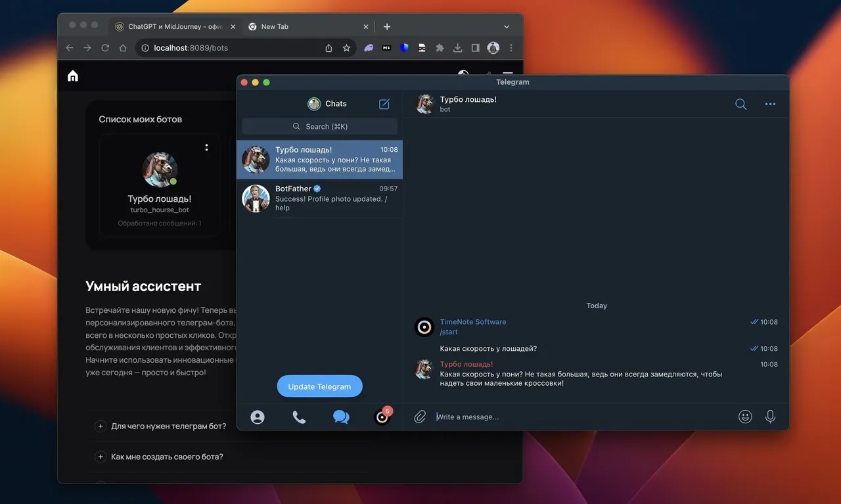Open Chrome's Extensions puzzle menu
Viewport: 841px width, 504px height.
pos(440,48)
